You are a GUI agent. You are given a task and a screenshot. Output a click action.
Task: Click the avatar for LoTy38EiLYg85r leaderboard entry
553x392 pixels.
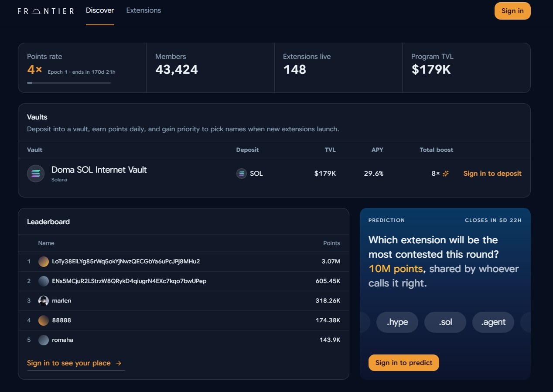44,262
